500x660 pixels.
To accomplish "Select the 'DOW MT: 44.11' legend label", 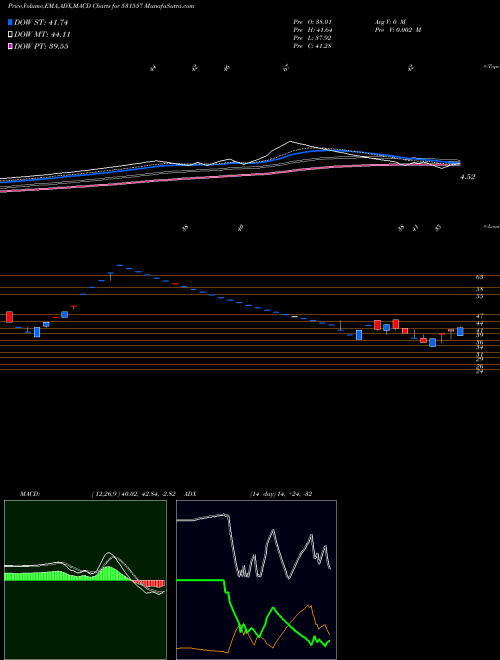I will coord(42,35).
